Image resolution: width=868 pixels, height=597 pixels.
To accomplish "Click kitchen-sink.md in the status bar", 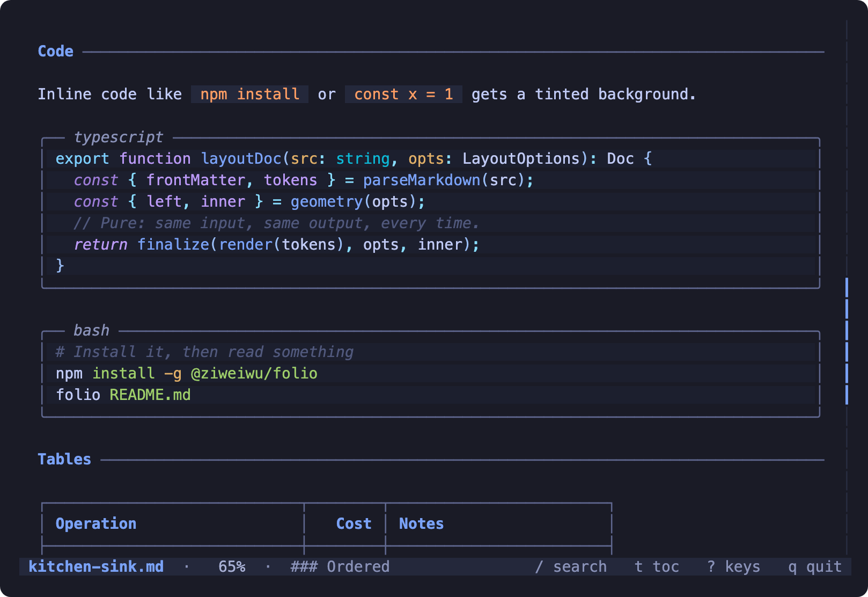I will (96, 567).
